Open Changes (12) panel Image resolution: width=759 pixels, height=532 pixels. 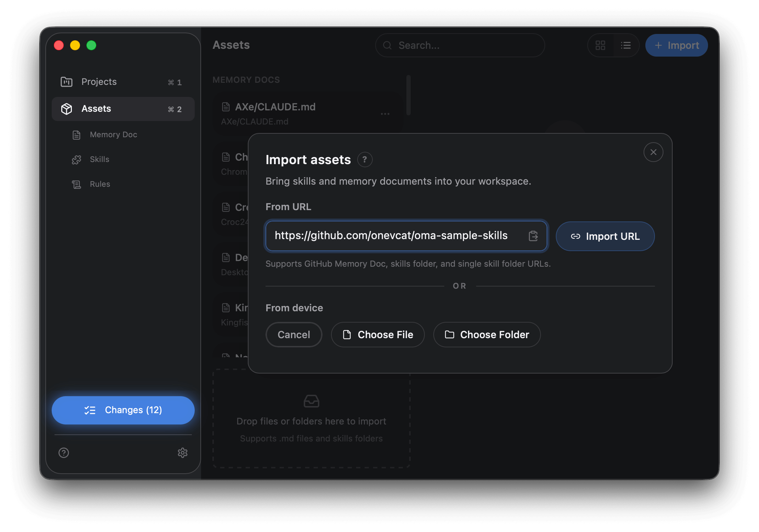[123, 410]
